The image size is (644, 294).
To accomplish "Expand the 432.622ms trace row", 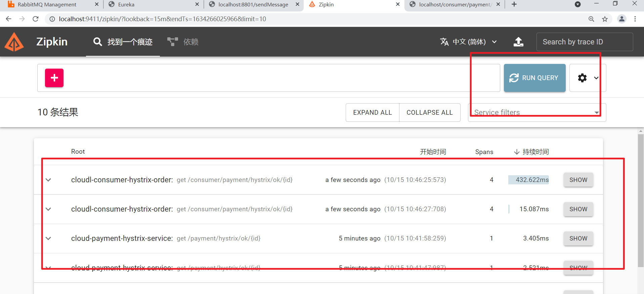I will click(48, 180).
